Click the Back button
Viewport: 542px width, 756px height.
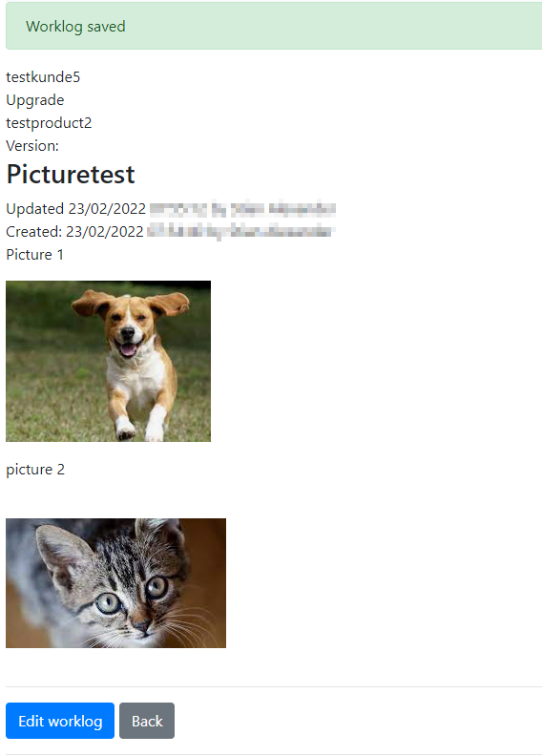[x=147, y=721]
